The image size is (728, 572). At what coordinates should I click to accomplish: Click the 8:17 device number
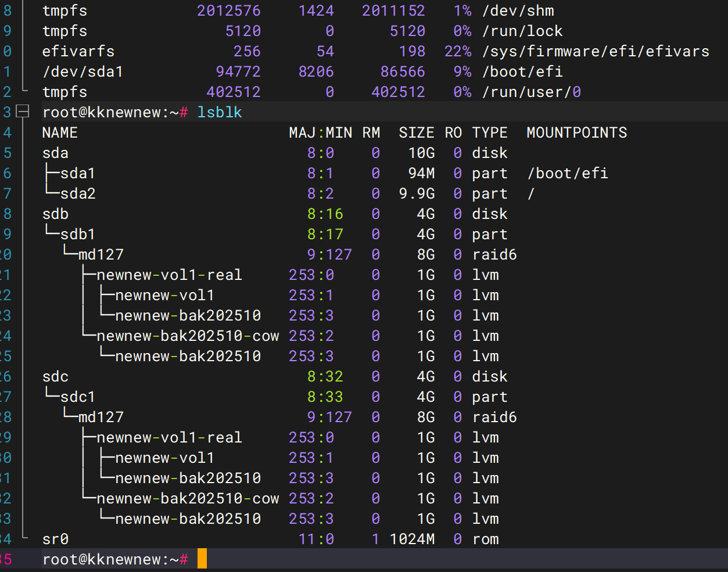[325, 234]
